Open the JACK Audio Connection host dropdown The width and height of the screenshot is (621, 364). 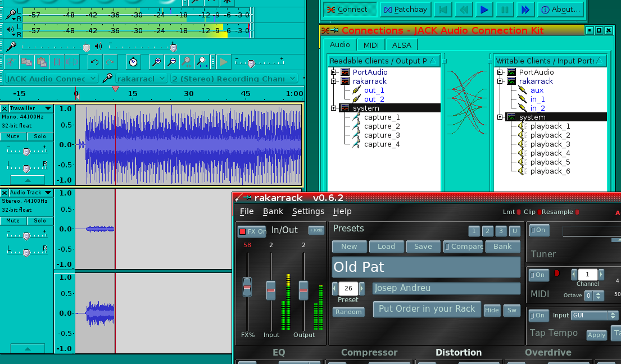coord(52,79)
